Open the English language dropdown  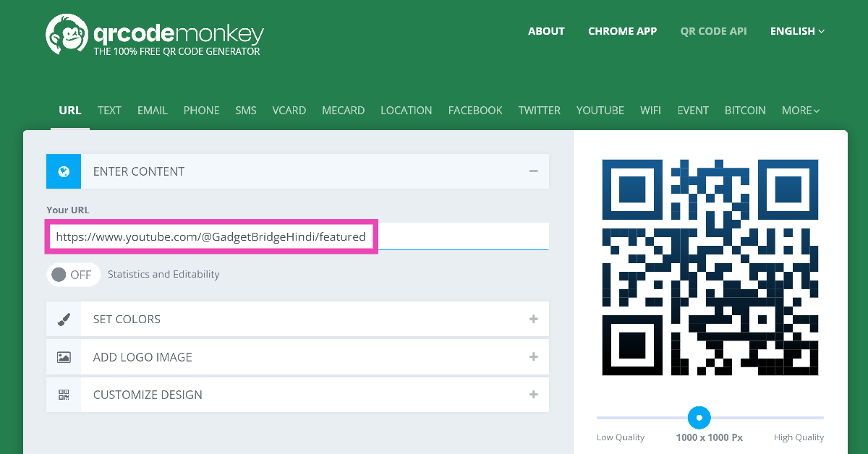pyautogui.click(x=797, y=31)
